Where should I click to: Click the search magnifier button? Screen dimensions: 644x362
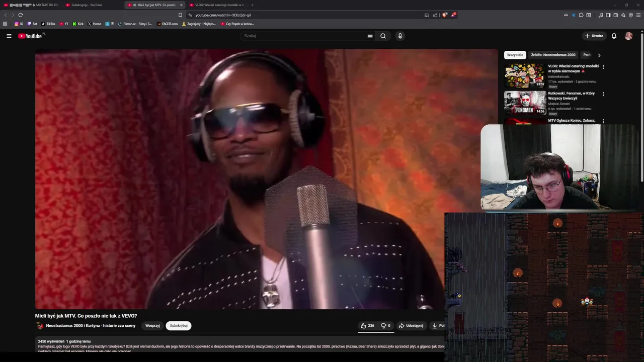(x=383, y=36)
